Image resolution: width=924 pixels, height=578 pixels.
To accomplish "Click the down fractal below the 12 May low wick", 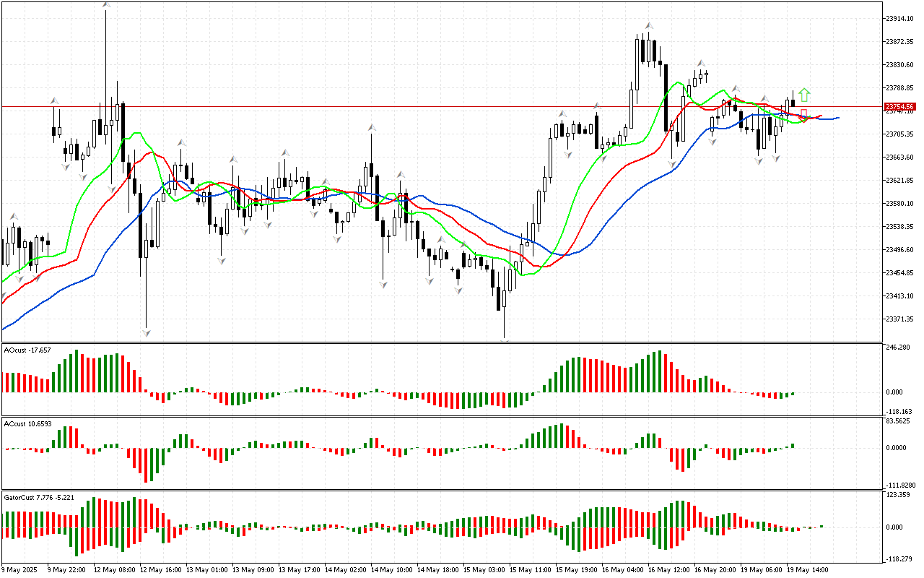I will tap(147, 332).
